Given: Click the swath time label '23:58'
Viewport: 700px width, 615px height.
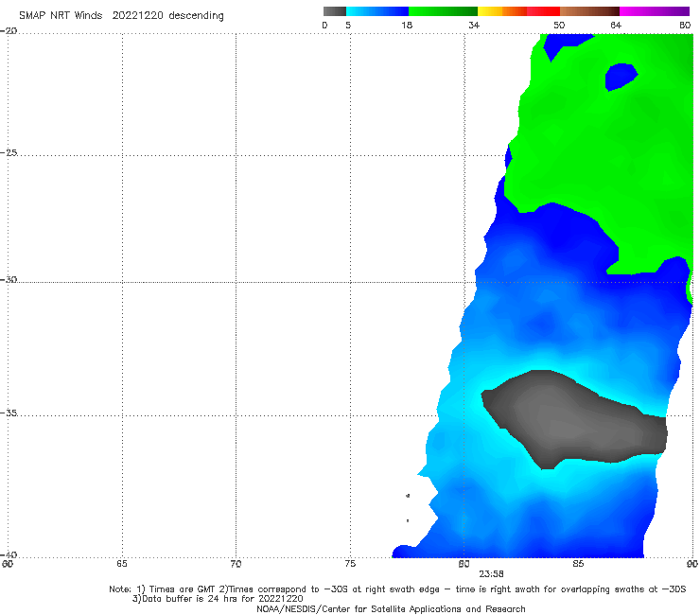Looking at the screenshot, I should pyautogui.click(x=491, y=574).
